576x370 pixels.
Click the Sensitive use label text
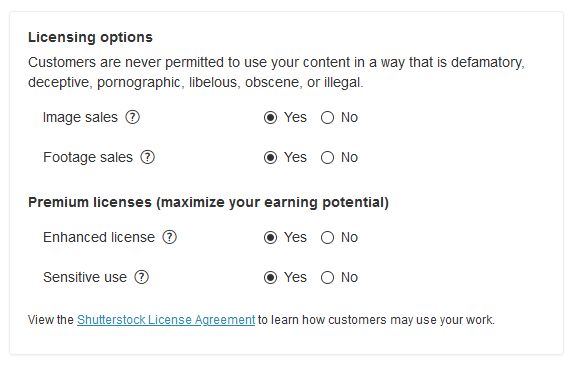[x=85, y=277]
